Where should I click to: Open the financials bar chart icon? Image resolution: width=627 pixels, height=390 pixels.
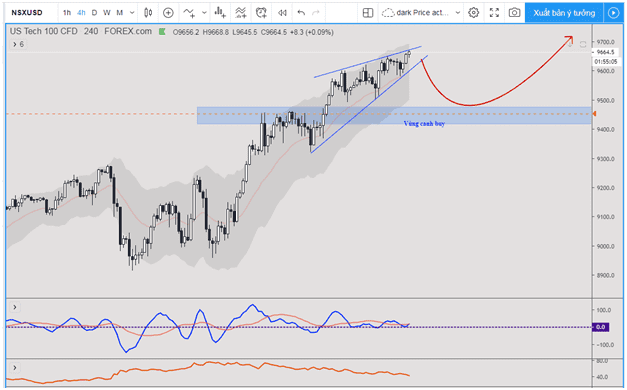[x=220, y=13]
